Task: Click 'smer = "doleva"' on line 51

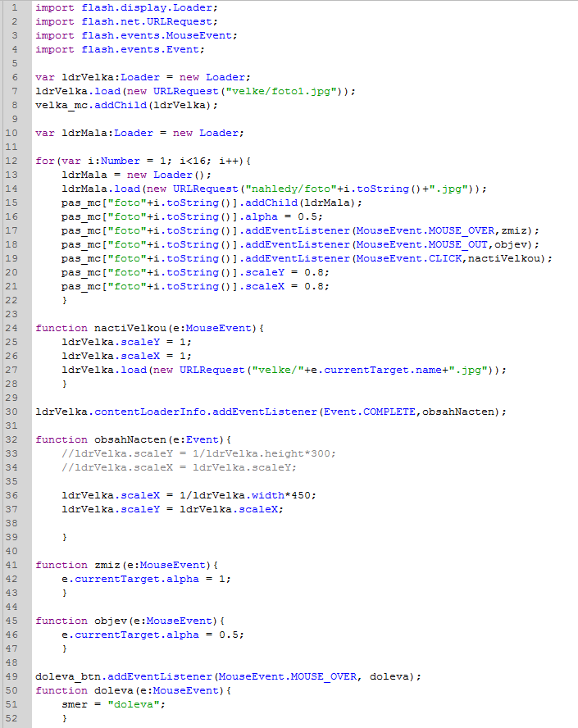Action: coord(111,704)
